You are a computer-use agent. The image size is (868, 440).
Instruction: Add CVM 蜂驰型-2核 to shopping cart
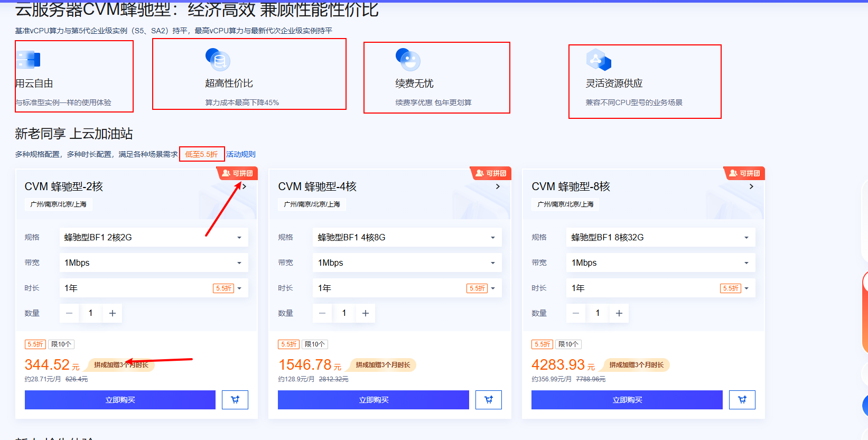tap(235, 400)
